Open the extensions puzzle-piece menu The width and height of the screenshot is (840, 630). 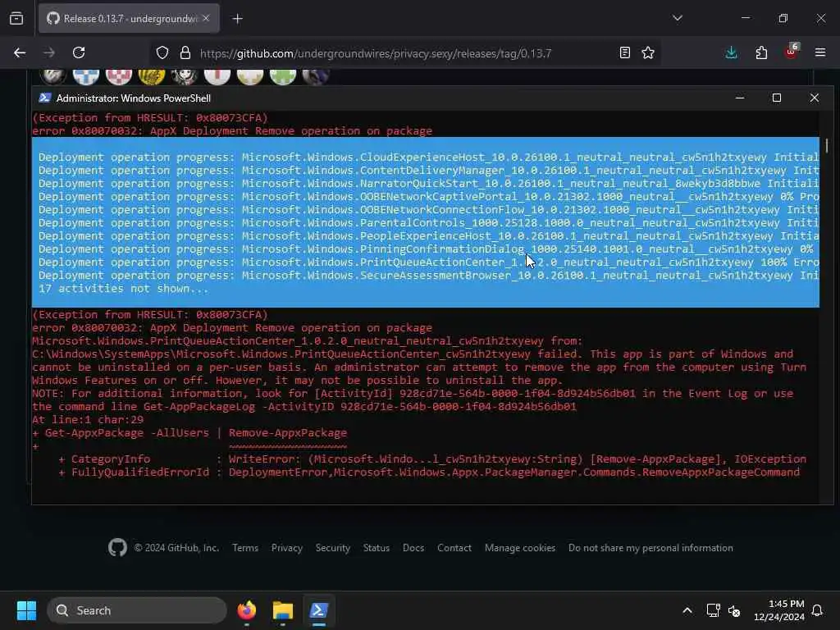coord(761,52)
